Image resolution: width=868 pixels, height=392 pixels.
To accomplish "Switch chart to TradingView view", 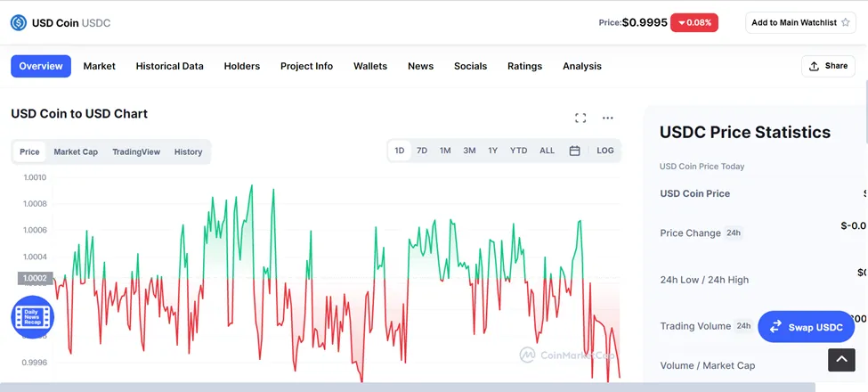I will (136, 151).
